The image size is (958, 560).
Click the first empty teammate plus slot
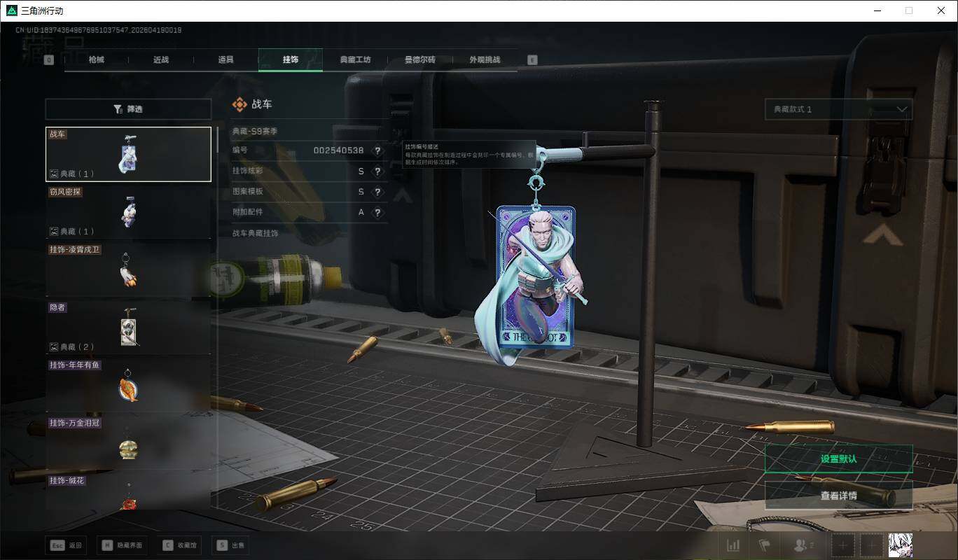click(843, 545)
